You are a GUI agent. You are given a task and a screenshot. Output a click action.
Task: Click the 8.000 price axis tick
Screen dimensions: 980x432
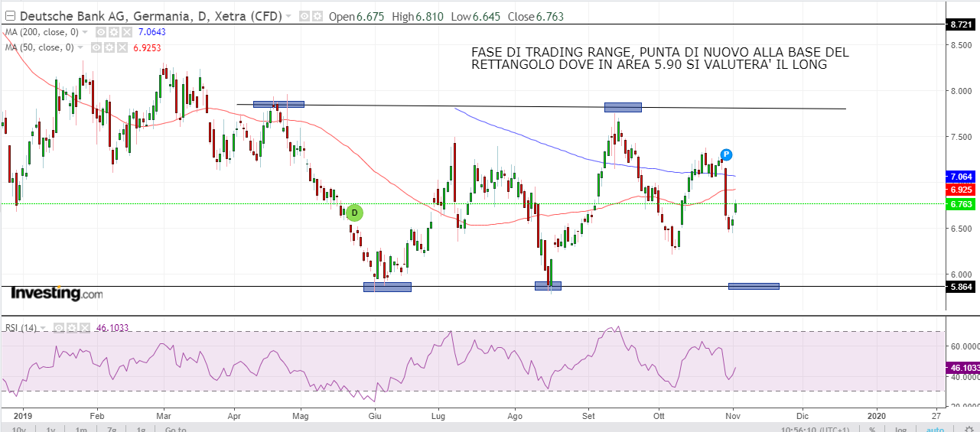tap(962, 91)
